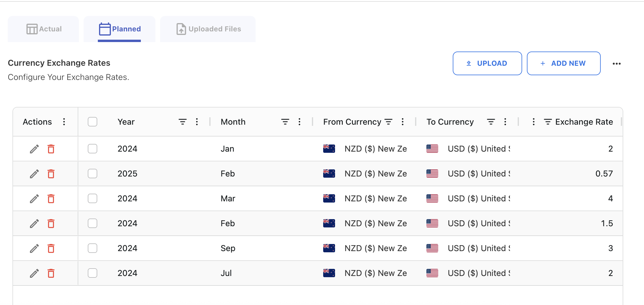Click the UPLOAD button
The image size is (644, 305).
point(487,63)
